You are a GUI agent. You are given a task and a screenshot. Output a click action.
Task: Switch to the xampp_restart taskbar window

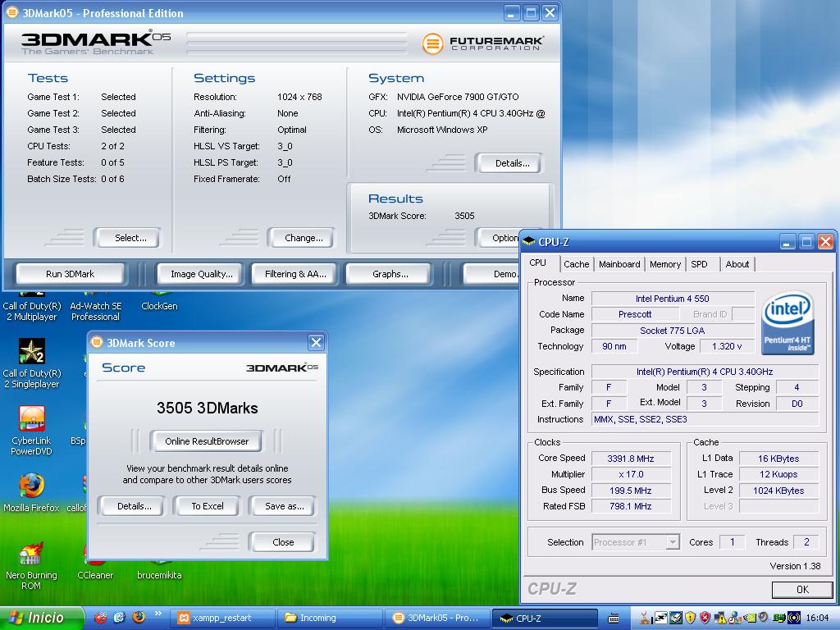[221, 618]
